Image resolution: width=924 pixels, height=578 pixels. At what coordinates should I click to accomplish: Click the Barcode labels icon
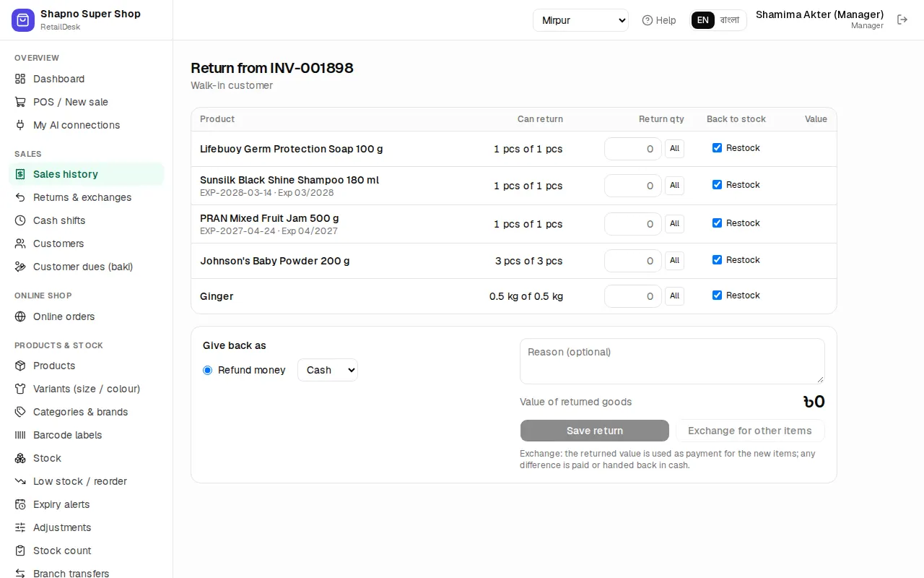(x=20, y=435)
